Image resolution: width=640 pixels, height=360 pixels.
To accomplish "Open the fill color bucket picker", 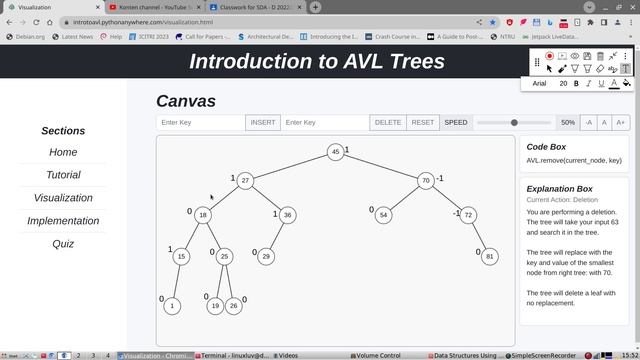I will [627, 83].
